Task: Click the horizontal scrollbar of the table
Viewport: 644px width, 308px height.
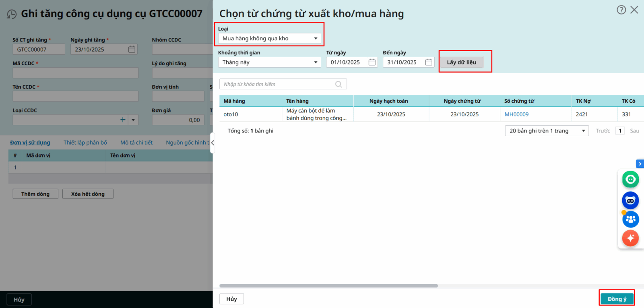Action: (x=328, y=286)
